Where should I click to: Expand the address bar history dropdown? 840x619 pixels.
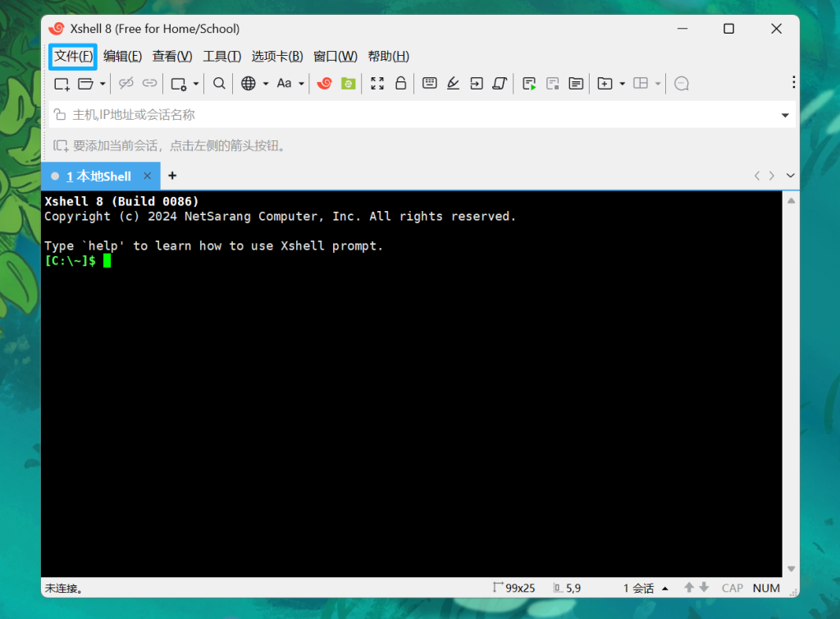click(785, 116)
